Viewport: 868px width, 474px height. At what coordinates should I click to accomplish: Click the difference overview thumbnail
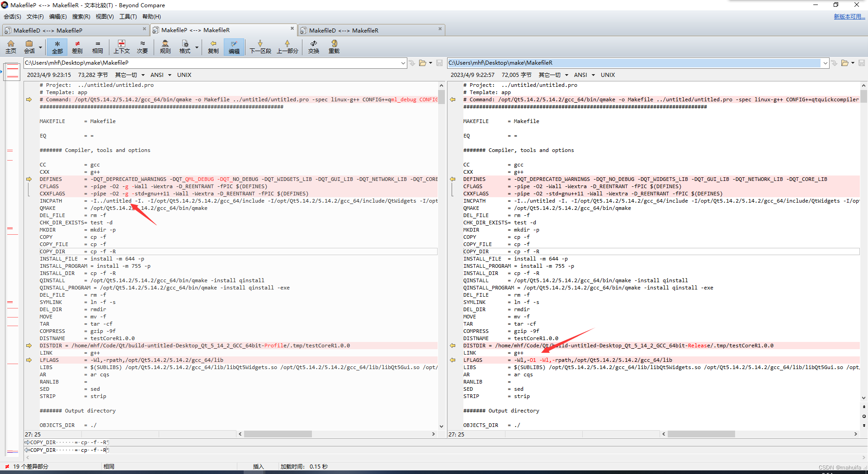(x=12, y=71)
